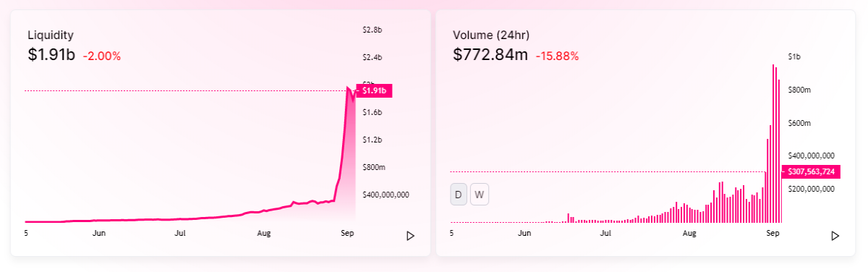Select the Jul label on volume axis
Image resolution: width=868 pixels, height=272 pixels.
606,233
